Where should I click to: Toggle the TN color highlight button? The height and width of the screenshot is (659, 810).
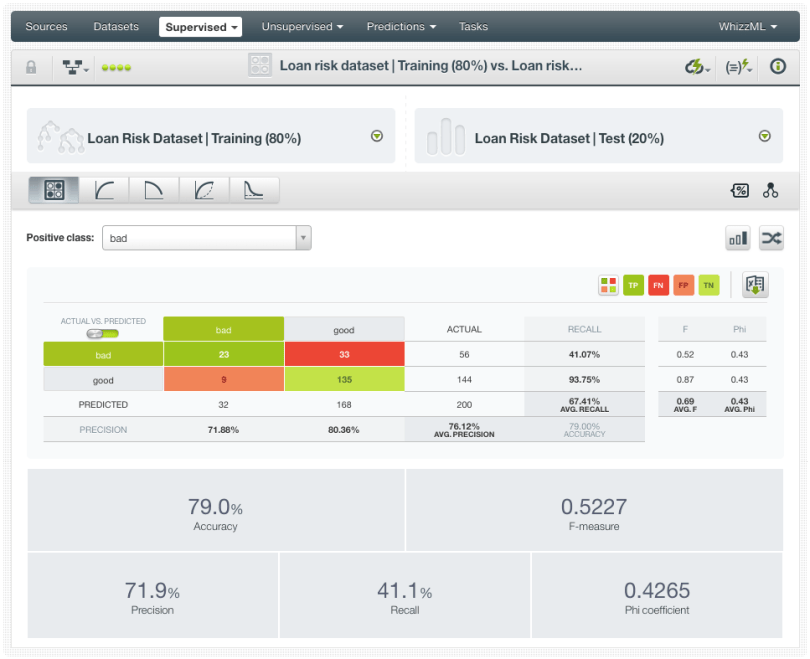pos(708,286)
